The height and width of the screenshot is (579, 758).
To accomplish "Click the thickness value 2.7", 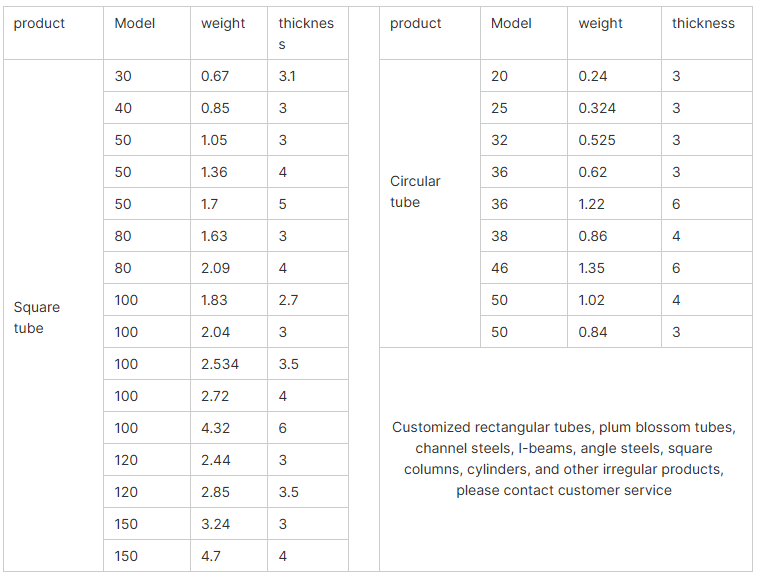I will 288,300.
